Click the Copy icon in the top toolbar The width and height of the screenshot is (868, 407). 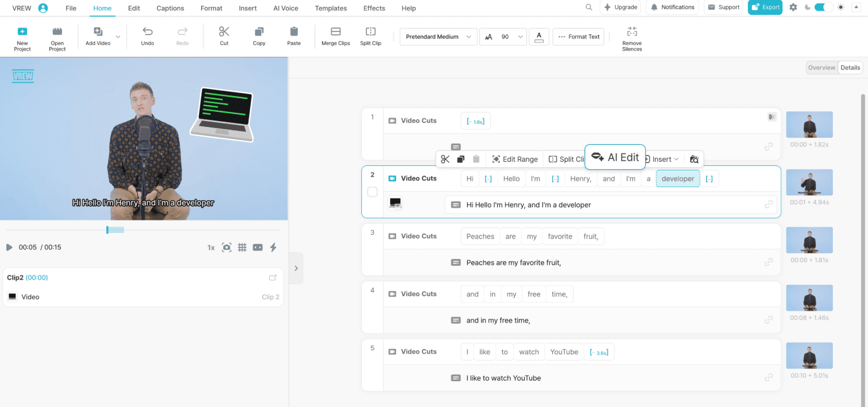[259, 32]
